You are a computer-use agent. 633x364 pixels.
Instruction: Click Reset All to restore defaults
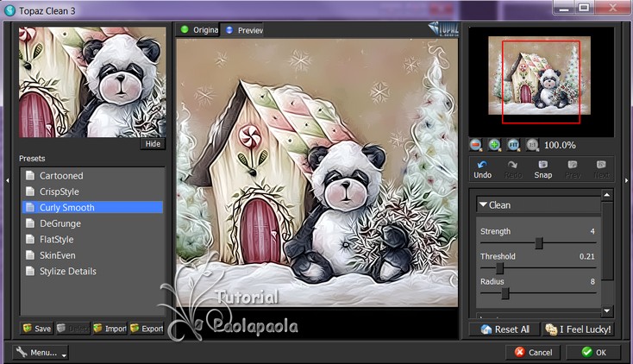(505, 329)
